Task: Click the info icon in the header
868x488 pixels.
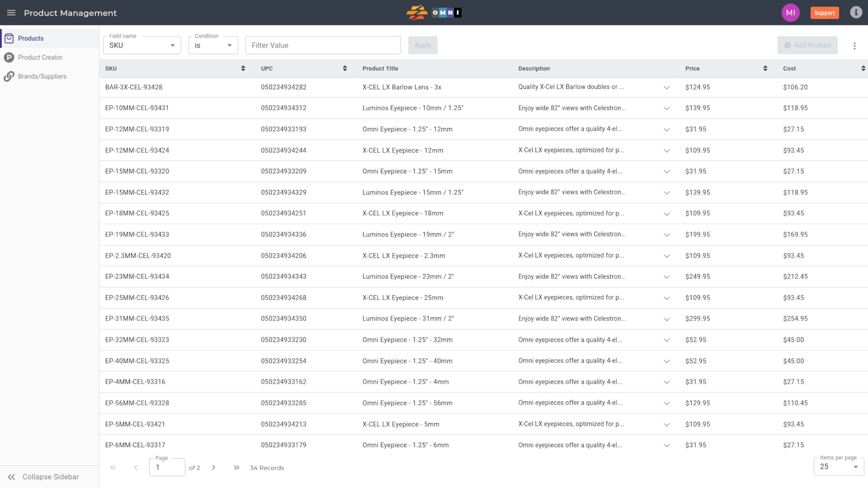Action: (x=856, y=12)
